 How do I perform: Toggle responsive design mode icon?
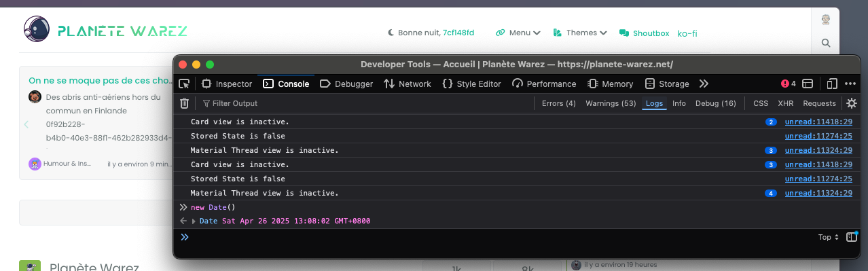pyautogui.click(x=832, y=84)
